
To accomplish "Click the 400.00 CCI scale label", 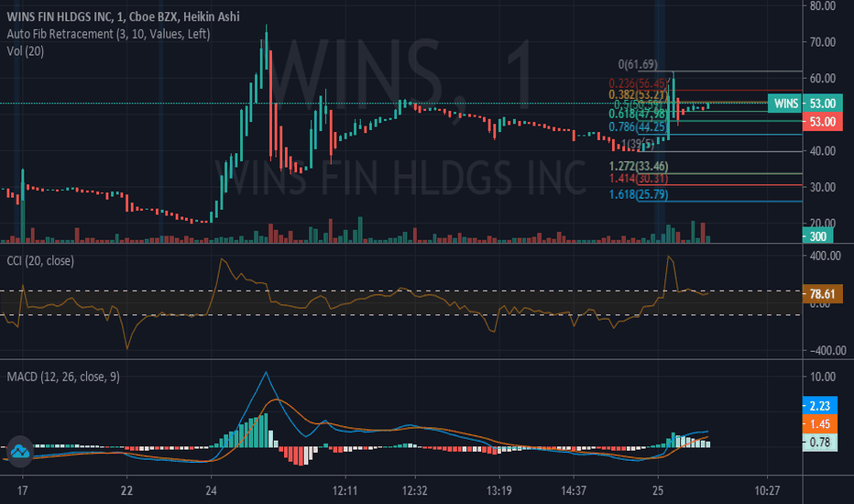I will pos(825,256).
